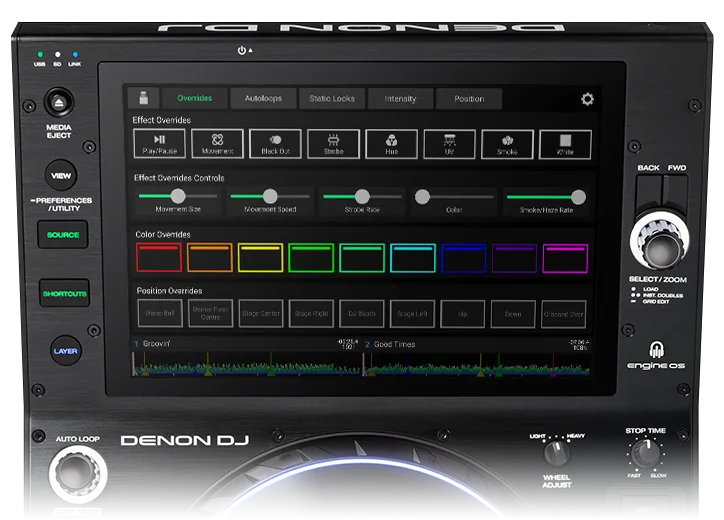724x520 pixels.
Task: Select the yellow color override
Action: [x=260, y=258]
